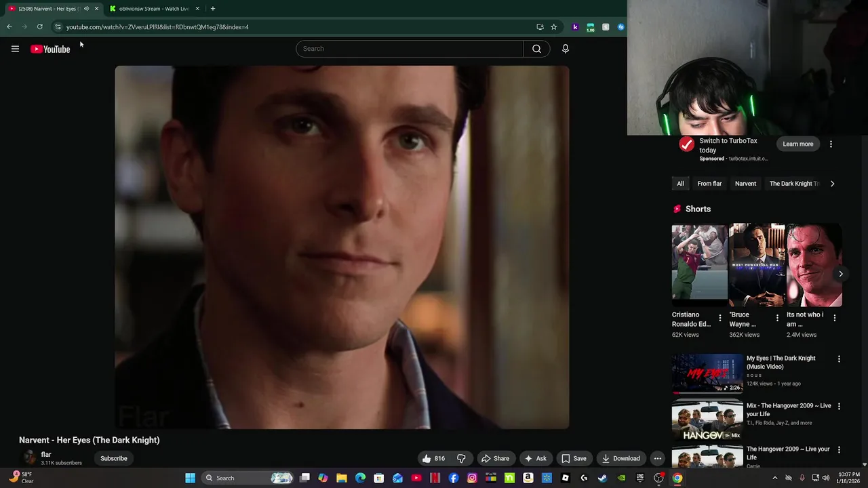Select the Narvent filter chip
This screenshot has width=868, height=488.
click(x=745, y=184)
